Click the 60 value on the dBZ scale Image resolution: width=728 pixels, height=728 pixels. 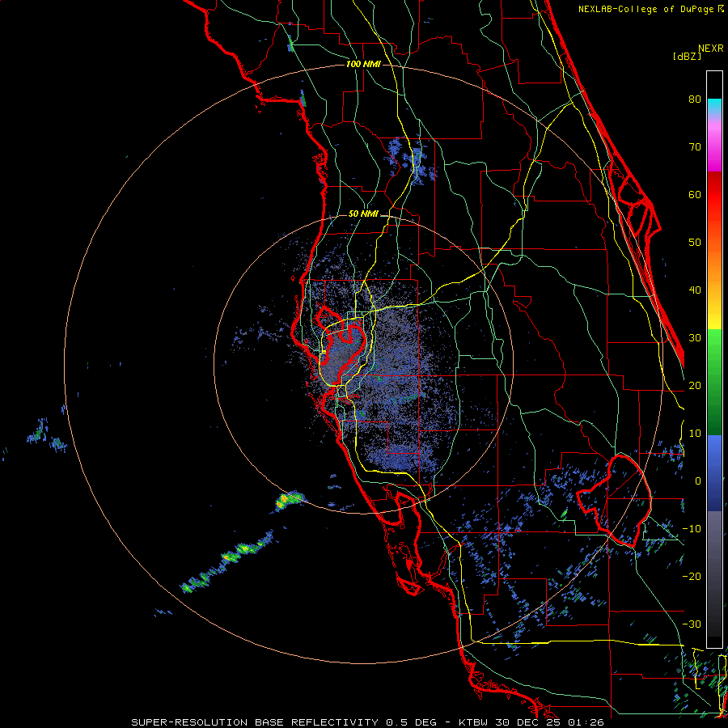click(695, 194)
